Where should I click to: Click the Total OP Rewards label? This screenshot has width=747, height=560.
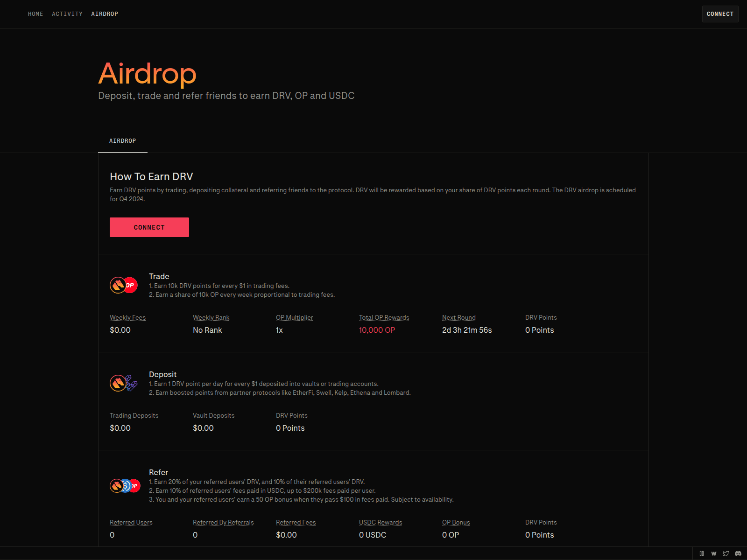pyautogui.click(x=384, y=317)
